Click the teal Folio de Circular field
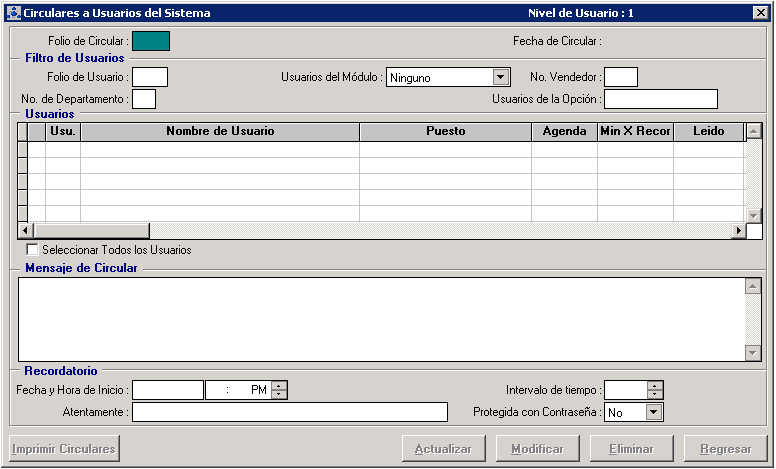 point(151,41)
